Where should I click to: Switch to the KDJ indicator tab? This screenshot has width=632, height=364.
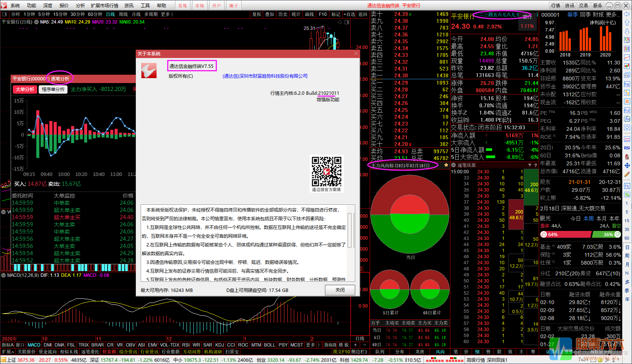point(220,345)
